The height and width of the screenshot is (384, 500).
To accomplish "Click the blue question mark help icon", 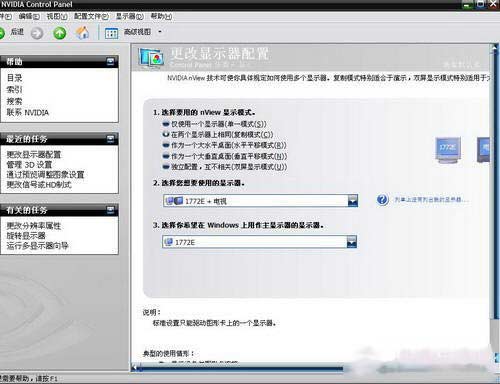I will coord(383,200).
